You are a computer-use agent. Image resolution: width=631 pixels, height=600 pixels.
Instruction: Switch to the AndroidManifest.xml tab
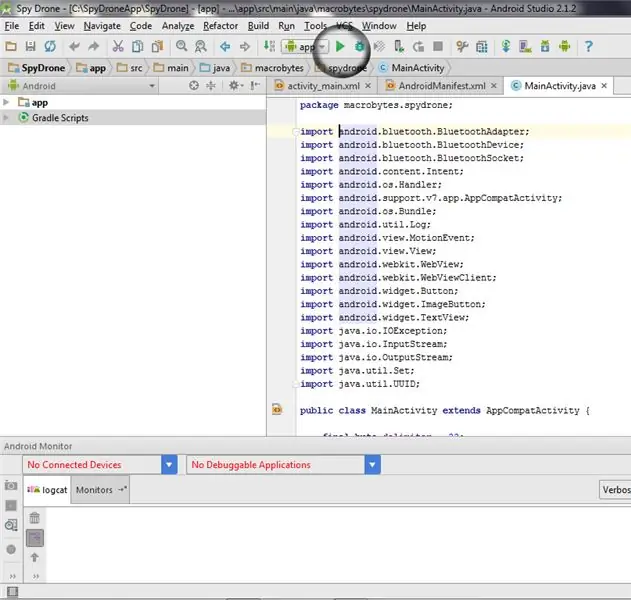441,86
